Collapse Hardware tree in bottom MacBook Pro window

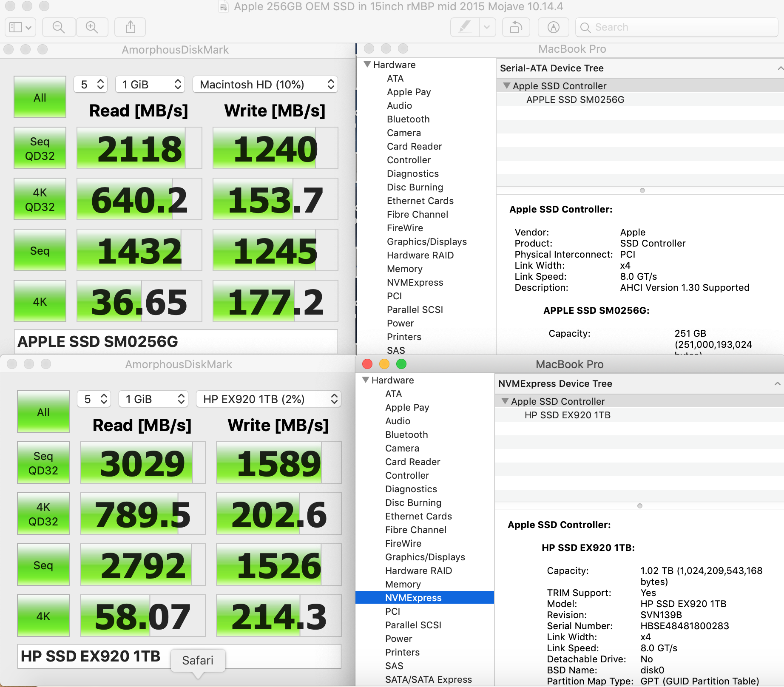coord(366,380)
